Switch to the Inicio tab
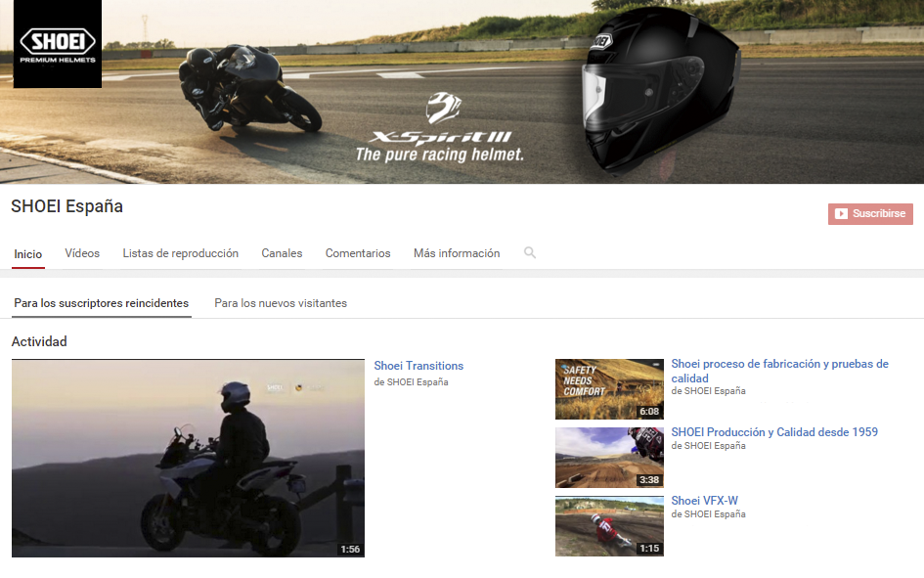This screenshot has height=578, width=924. (x=28, y=254)
